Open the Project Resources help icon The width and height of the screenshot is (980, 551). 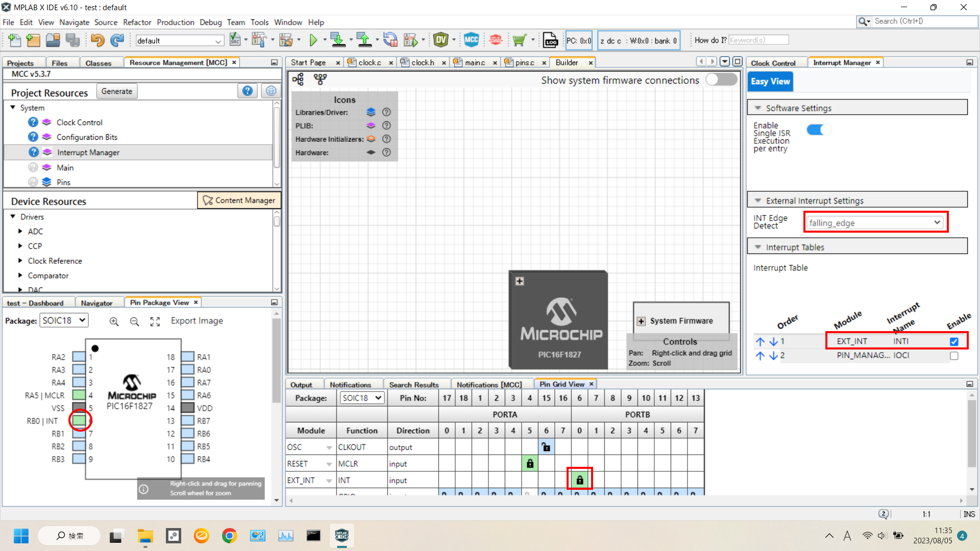(x=247, y=91)
